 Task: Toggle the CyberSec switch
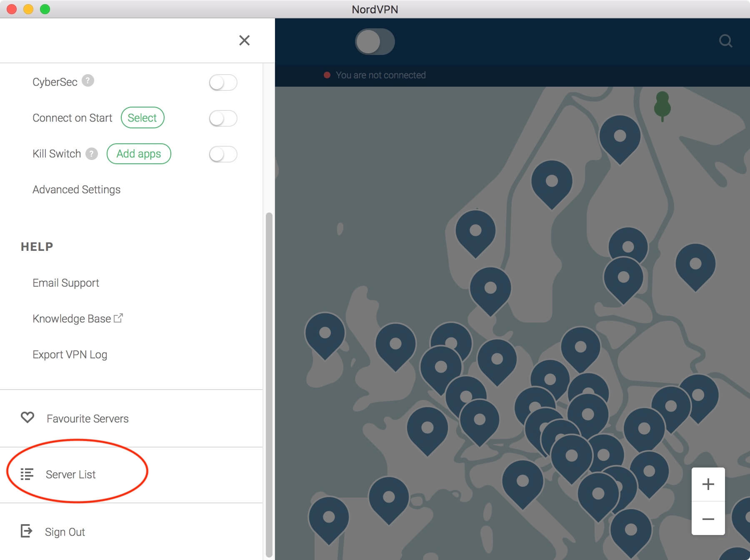pos(223,82)
